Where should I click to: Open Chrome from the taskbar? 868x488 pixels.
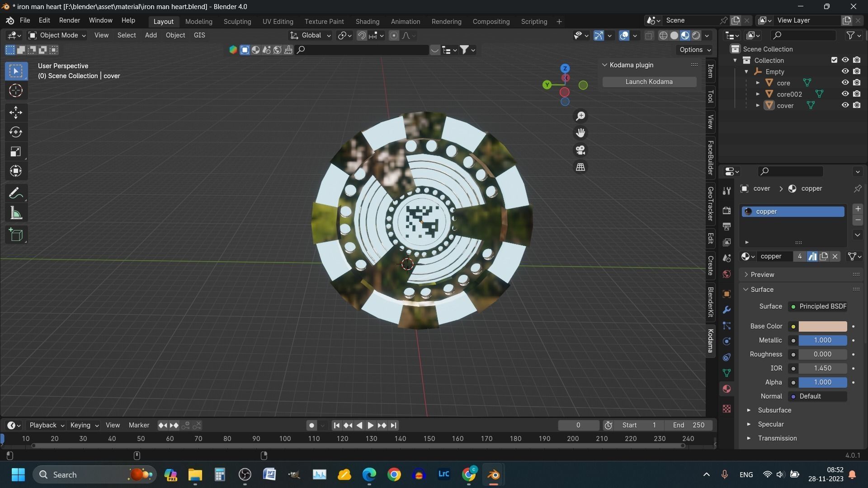pyautogui.click(x=394, y=475)
